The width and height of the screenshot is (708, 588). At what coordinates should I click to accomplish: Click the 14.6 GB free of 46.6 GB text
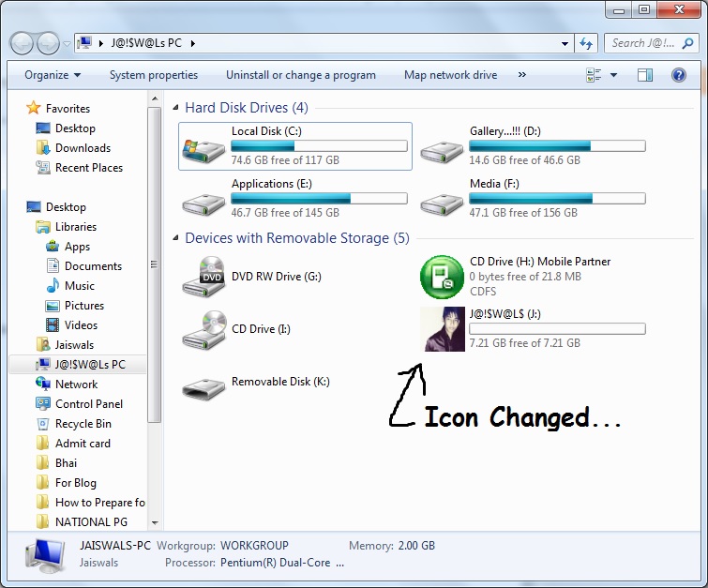[524, 160]
